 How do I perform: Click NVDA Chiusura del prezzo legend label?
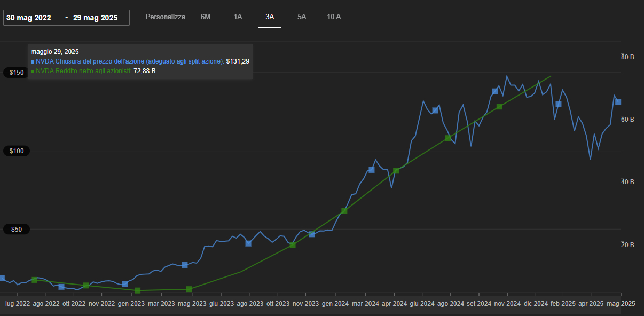pos(130,61)
